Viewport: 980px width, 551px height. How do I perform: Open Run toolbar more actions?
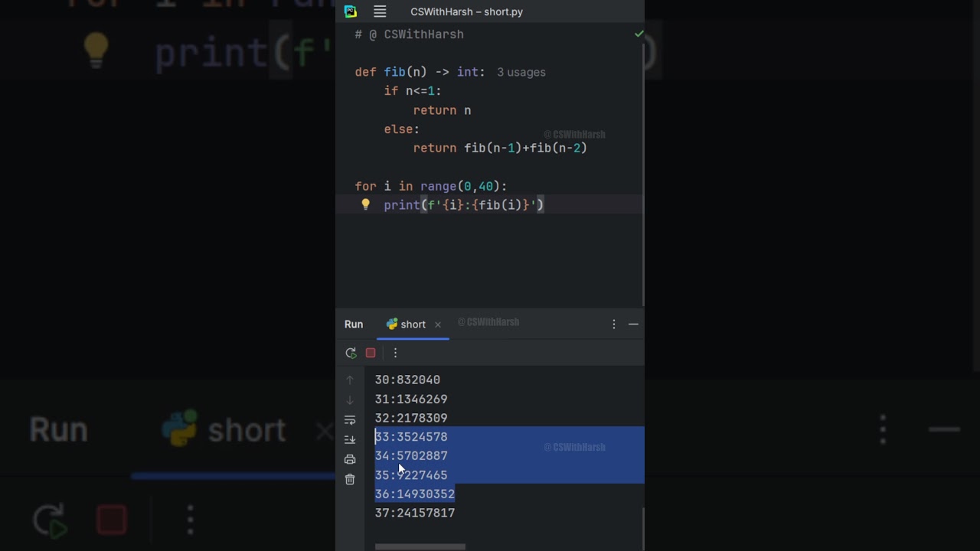[x=395, y=353]
